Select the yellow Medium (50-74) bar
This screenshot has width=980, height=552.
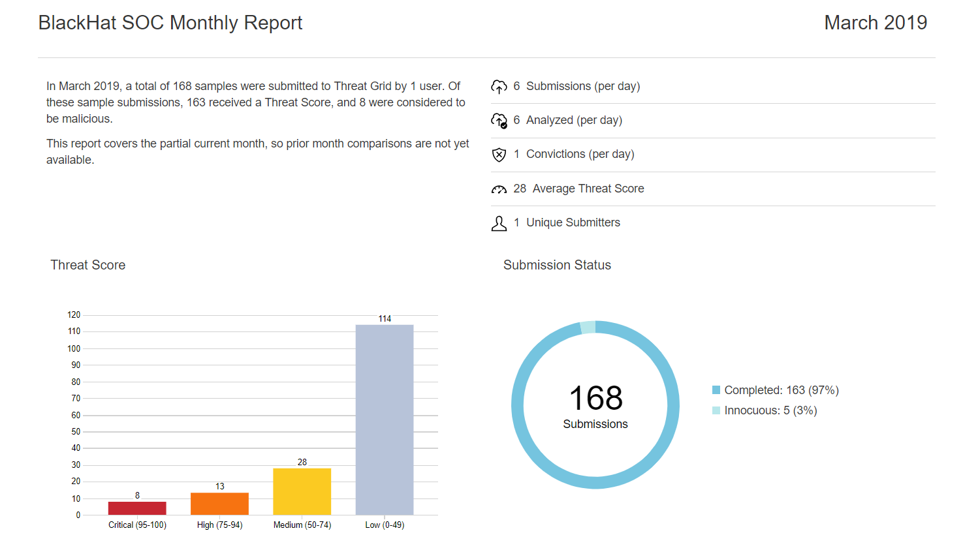(302, 491)
